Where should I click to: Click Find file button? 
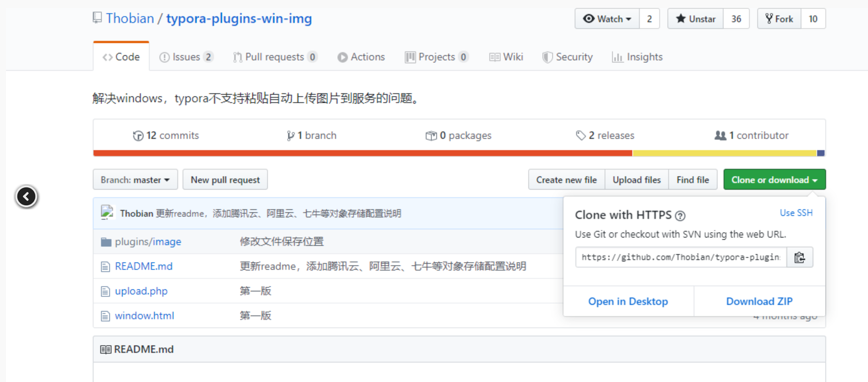click(692, 180)
